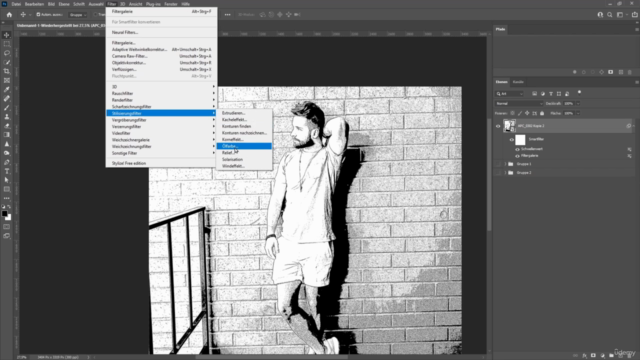Click the Deckkraft 100% value field
This screenshot has height=360, width=640.
tap(569, 104)
